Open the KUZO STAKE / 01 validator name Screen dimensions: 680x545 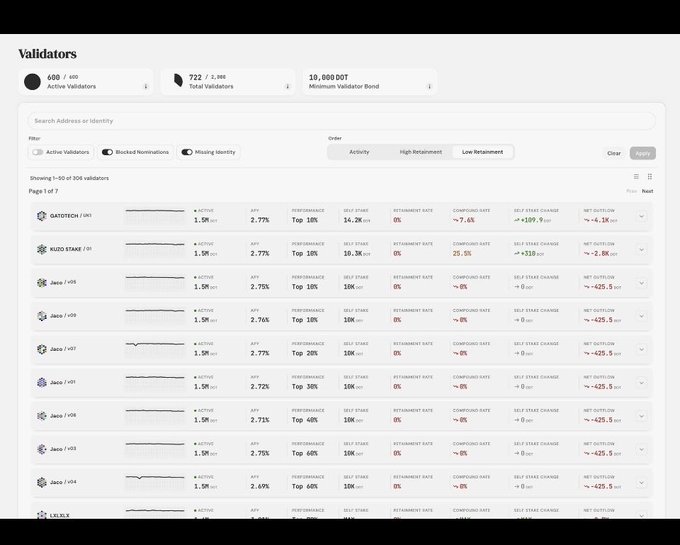tap(71, 249)
